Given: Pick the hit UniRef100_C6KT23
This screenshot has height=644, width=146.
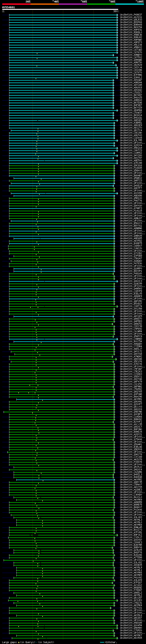Looking at the screenshot, I should [131, 151].
